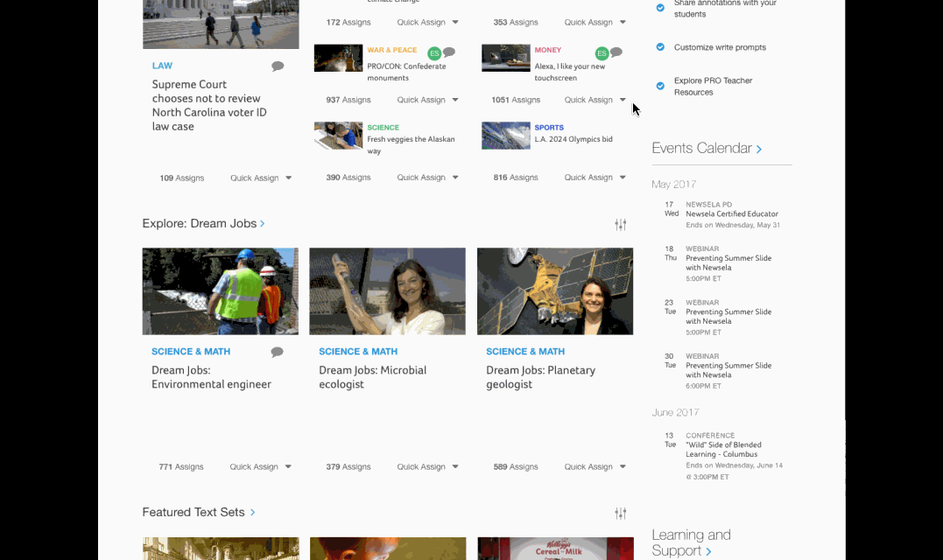
Task: Read PRO/CON: Confederate monuments article
Action: [x=406, y=72]
